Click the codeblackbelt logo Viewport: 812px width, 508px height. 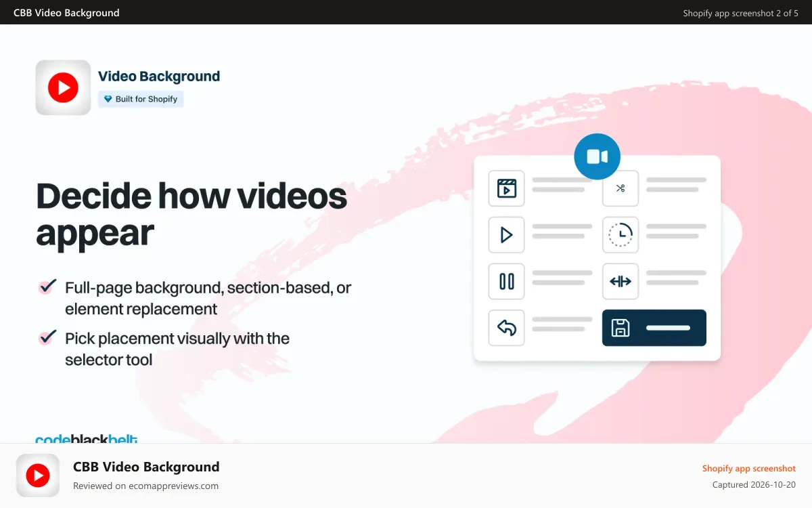[86, 439]
